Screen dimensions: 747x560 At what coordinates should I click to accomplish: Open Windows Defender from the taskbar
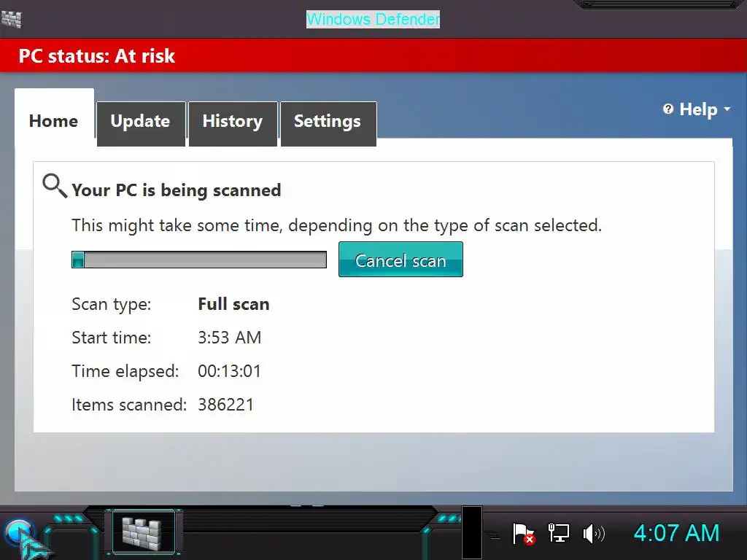pyautogui.click(x=142, y=532)
